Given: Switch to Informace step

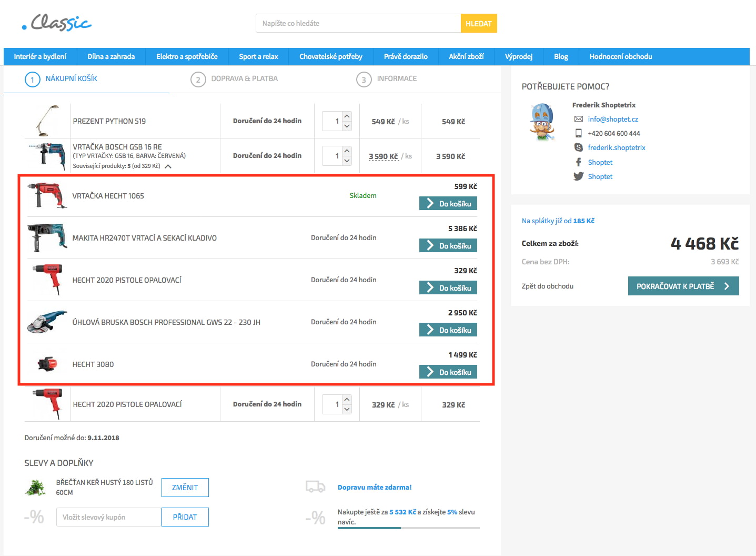Looking at the screenshot, I should pyautogui.click(x=397, y=78).
